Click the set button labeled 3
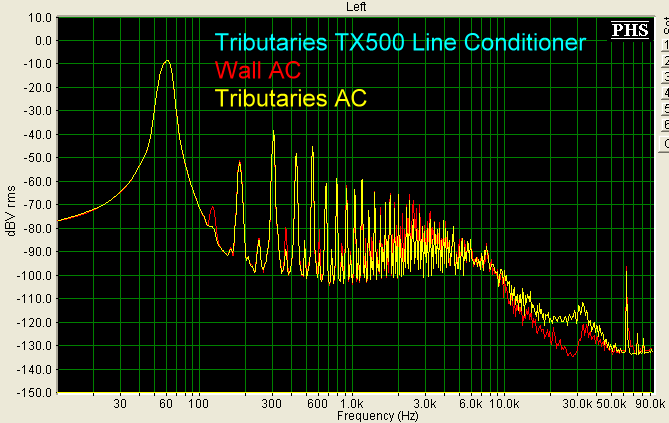The height and width of the screenshot is (423, 669). click(665, 76)
